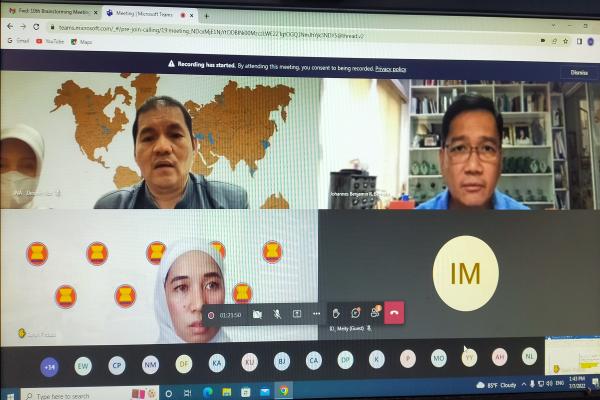Click the screen preview thumbnail beside avatars

(x=572, y=356)
